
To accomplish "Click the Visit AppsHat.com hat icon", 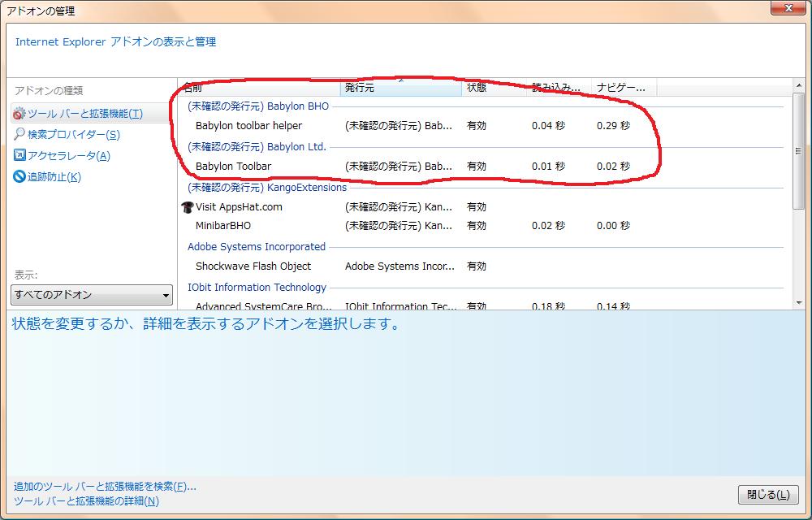I will [188, 207].
